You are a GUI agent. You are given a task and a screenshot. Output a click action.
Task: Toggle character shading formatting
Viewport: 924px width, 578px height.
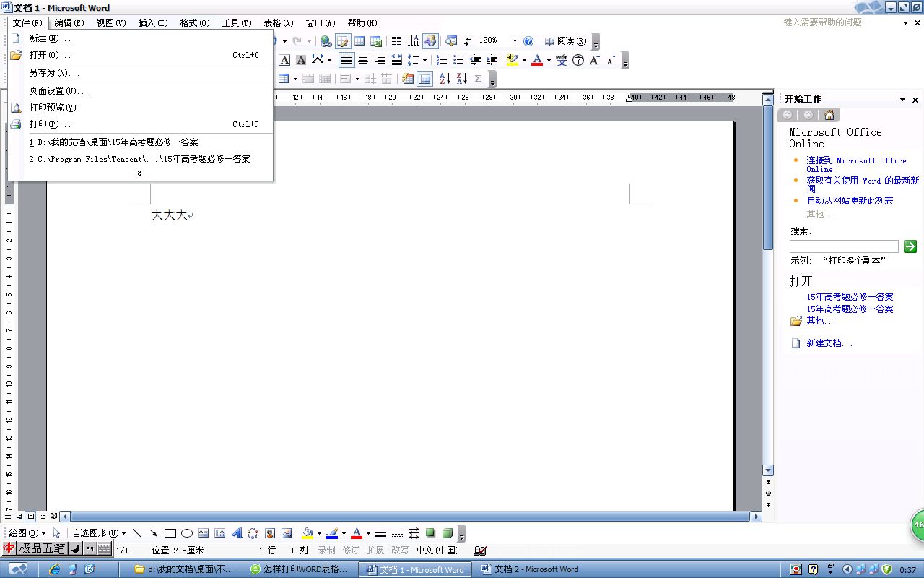(301, 60)
